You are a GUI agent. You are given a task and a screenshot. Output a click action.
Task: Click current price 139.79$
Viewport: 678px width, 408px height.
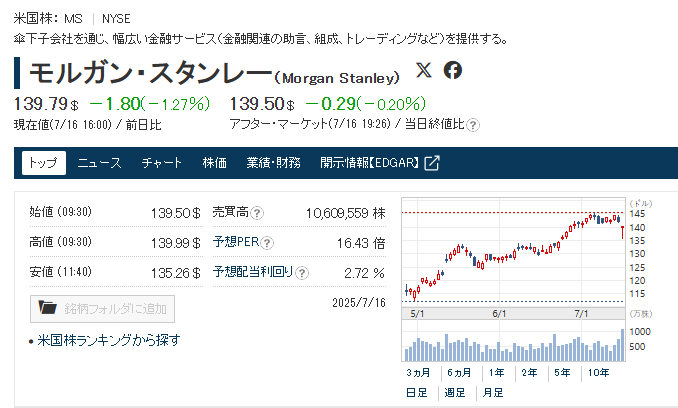coord(46,104)
